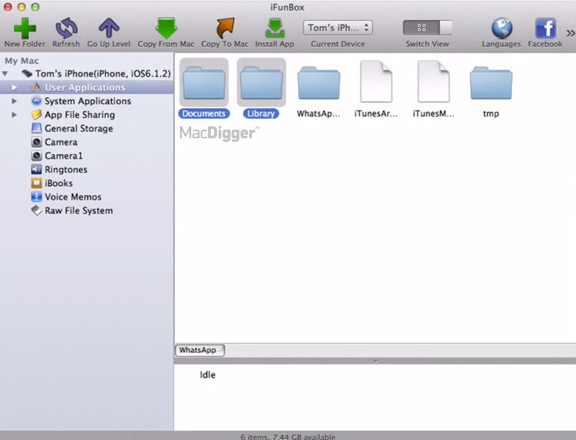576x440 pixels.
Task: Open the Voice Memos sidebar icon
Action: (x=36, y=197)
